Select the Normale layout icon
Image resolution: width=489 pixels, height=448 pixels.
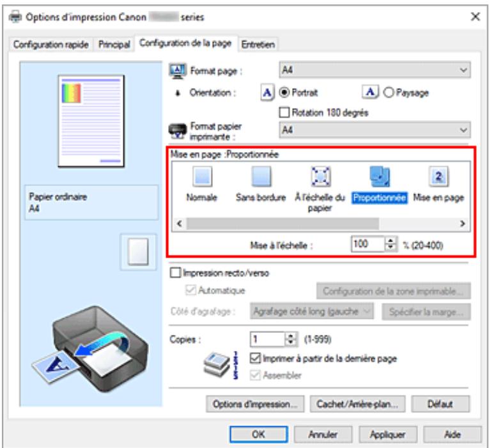point(202,176)
